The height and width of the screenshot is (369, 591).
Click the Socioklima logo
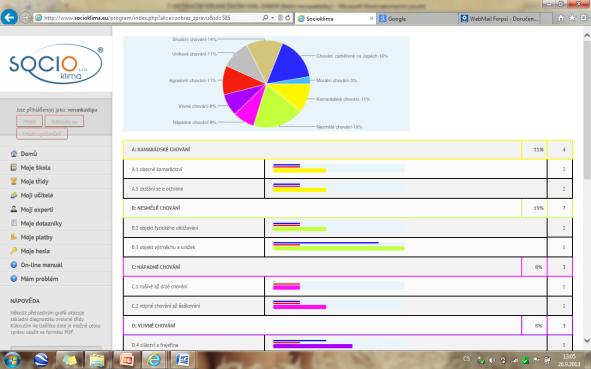[x=56, y=64]
